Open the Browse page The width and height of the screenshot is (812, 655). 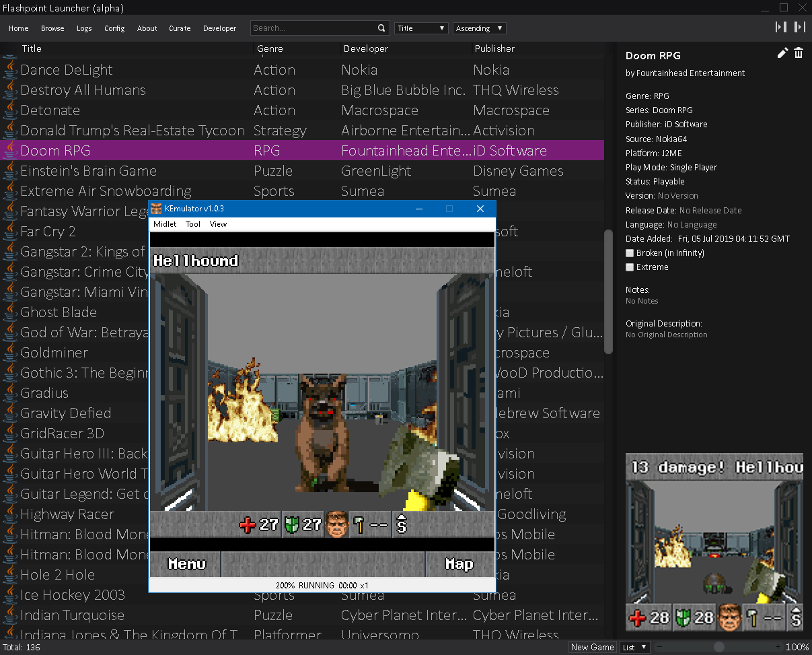click(x=52, y=28)
